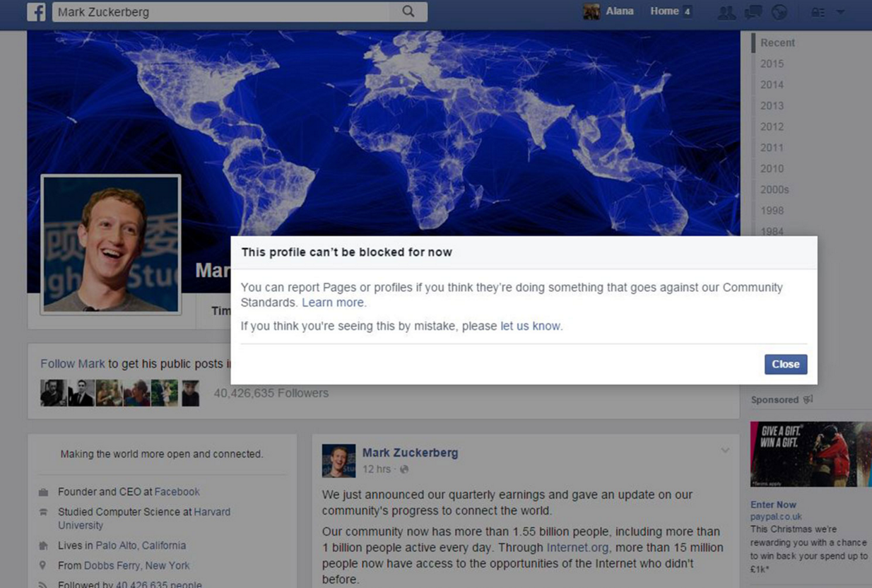Click the Sponsored heading
The width and height of the screenshot is (872, 588).
coord(774,399)
